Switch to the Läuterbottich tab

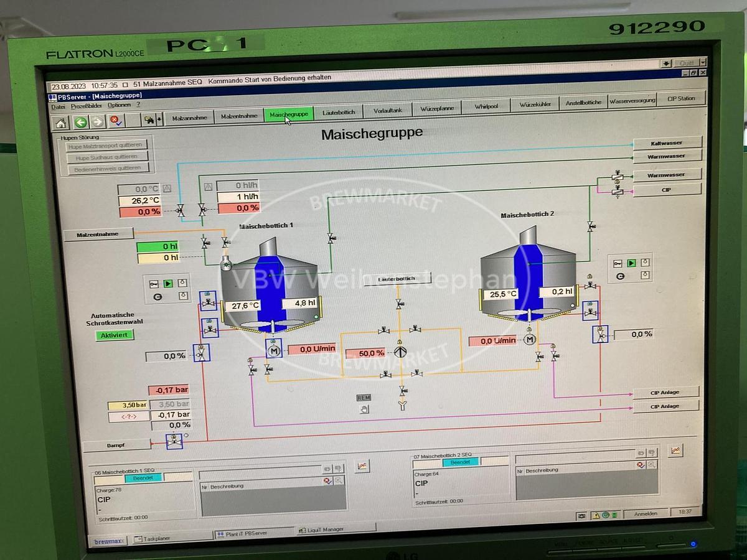tap(337, 111)
